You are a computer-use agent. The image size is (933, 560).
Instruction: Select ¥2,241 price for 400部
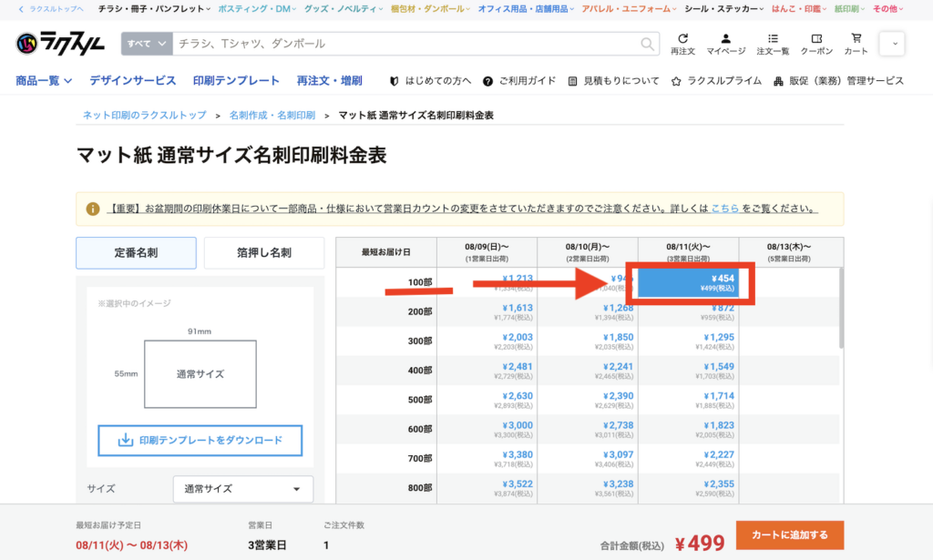[588, 371]
